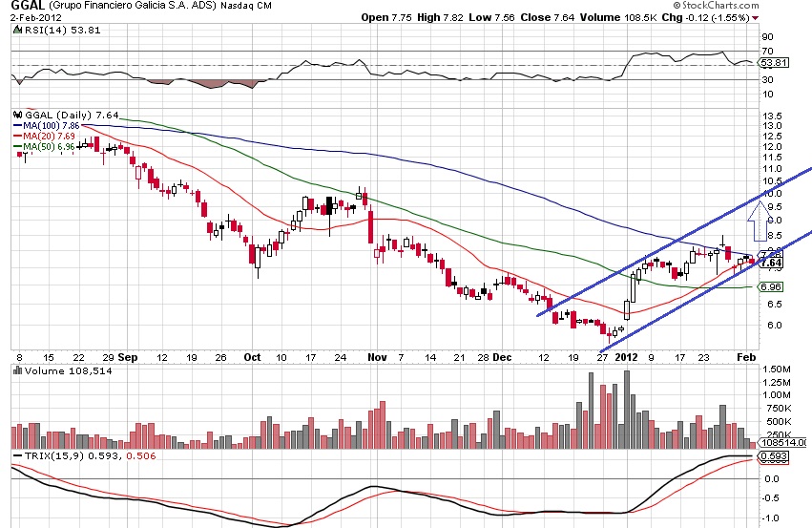Click the 7.64 last price tag

[772, 264]
